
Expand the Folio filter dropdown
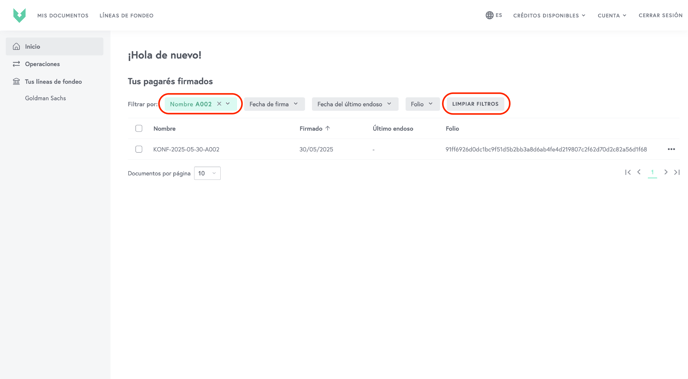[422, 104]
